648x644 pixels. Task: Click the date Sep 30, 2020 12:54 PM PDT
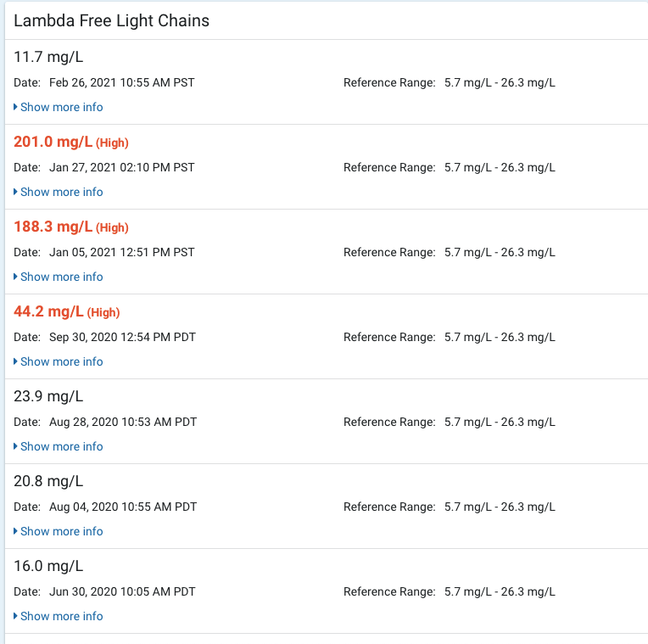tap(122, 337)
